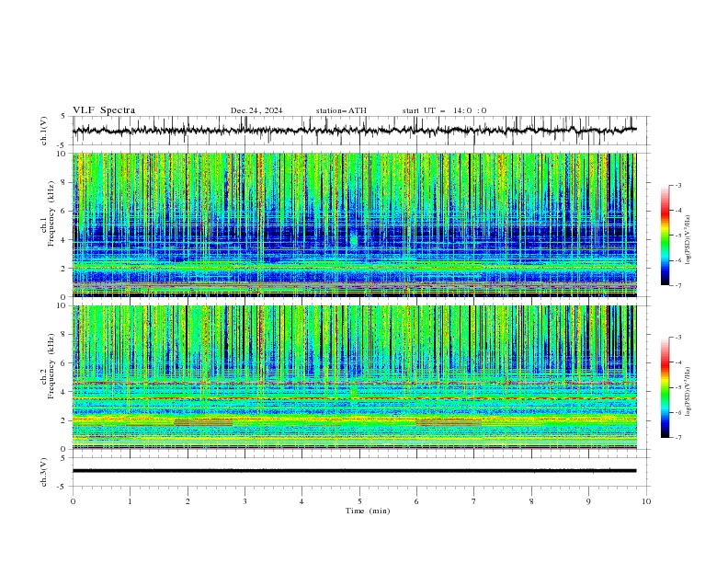
Task: Click the upper ch.1 colorbar scale
Action: pyautogui.click(x=665, y=236)
